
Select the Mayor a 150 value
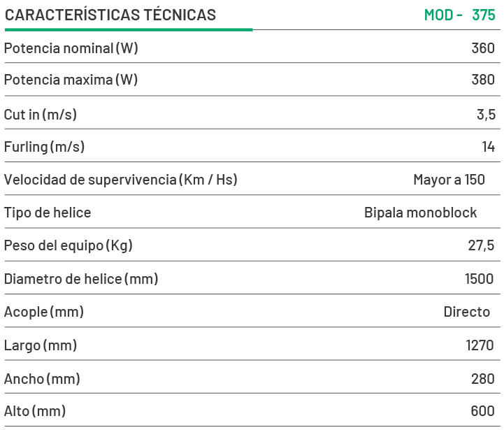coord(449,180)
